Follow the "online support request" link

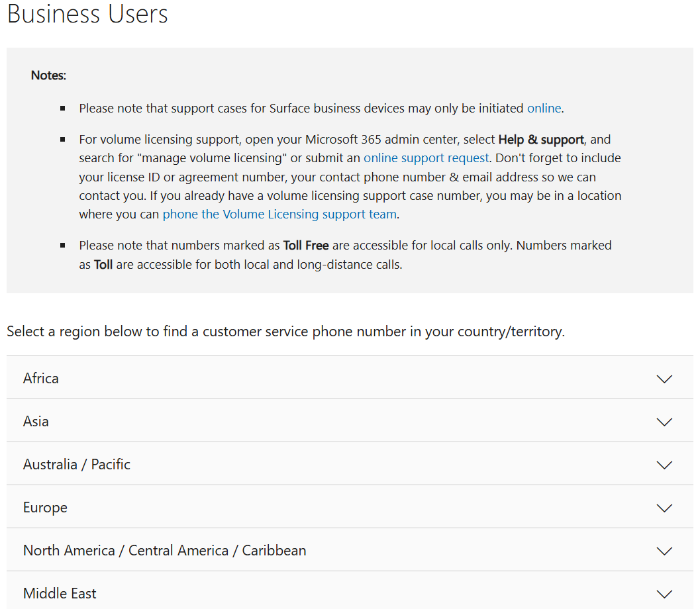[x=426, y=158]
